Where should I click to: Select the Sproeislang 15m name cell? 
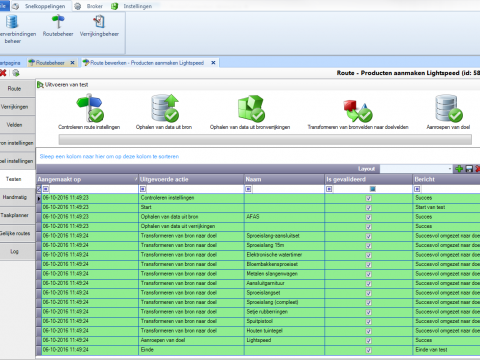(x=285, y=245)
